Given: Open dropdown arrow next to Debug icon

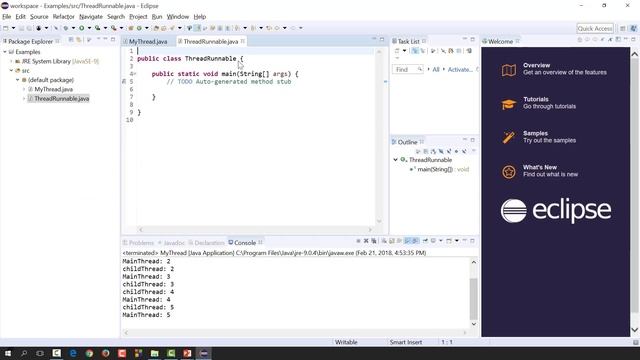Looking at the screenshot, I should coord(73,28).
